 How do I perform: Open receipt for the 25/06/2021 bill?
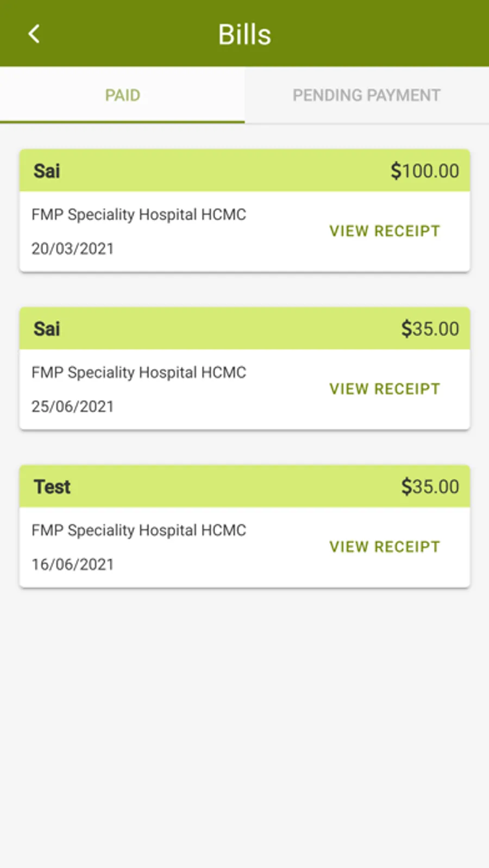[x=384, y=389]
